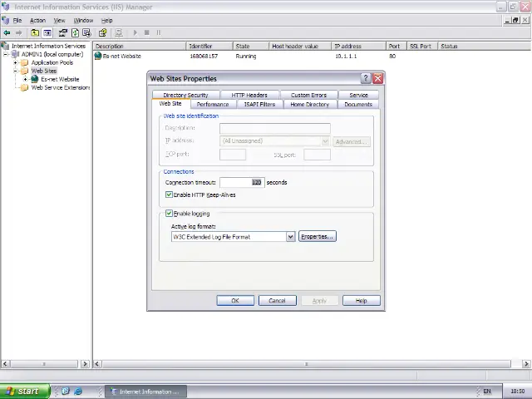The width and height of the screenshot is (532, 399).
Task: Open the View menu
Action: point(59,21)
